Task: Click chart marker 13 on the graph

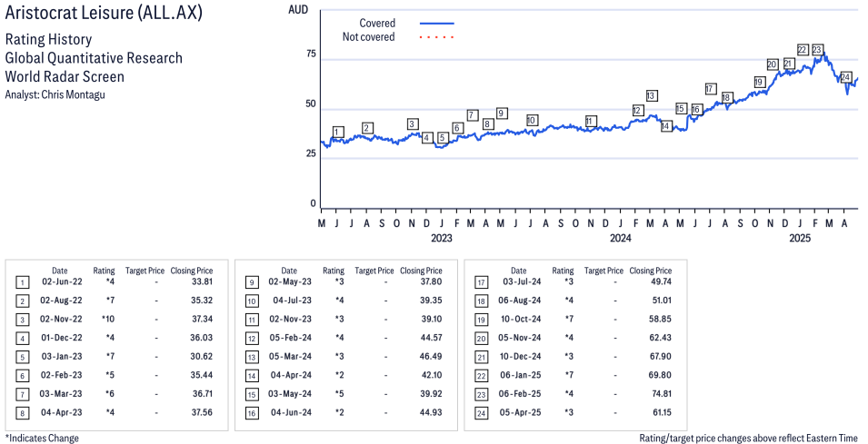Action: pyautogui.click(x=651, y=95)
